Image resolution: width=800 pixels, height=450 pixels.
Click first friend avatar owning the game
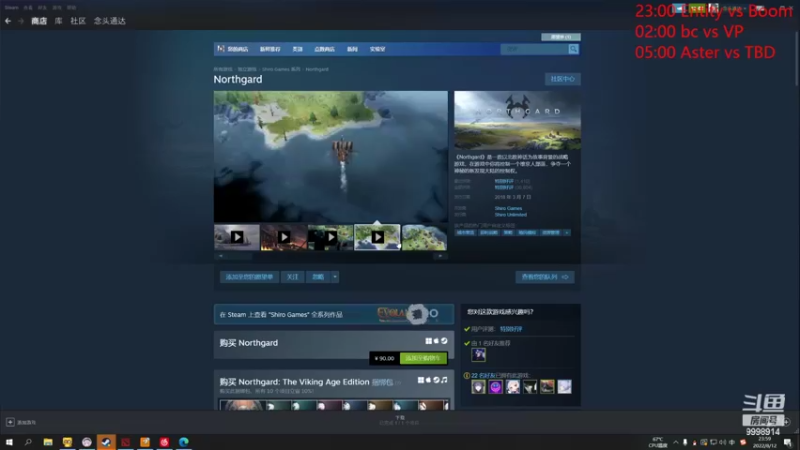tap(478, 387)
